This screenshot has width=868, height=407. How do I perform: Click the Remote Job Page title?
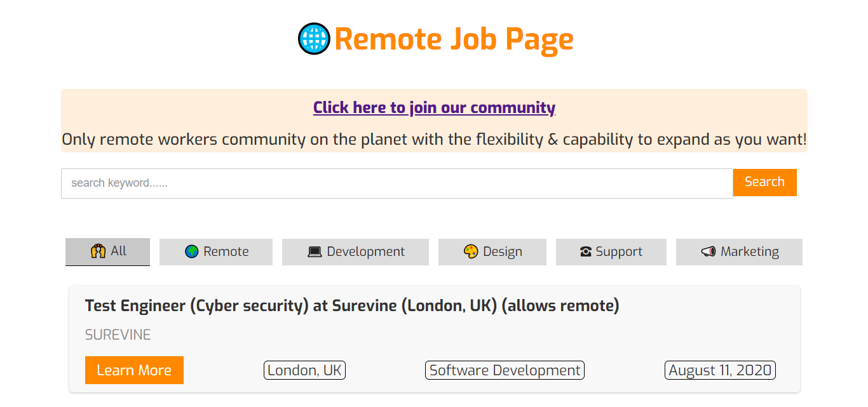click(454, 39)
